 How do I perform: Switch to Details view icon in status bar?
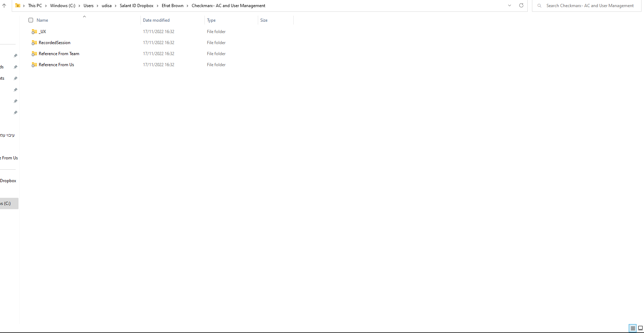(633, 328)
